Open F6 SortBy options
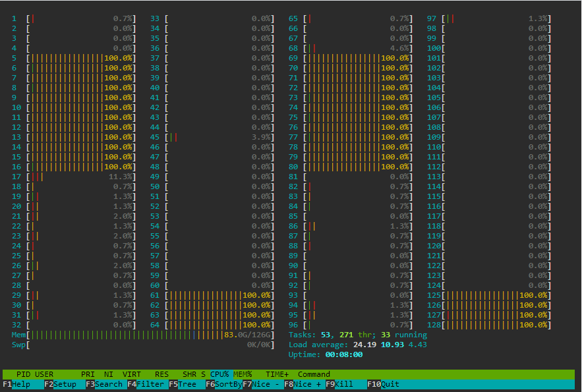This screenshot has width=582, height=392. coord(224,384)
